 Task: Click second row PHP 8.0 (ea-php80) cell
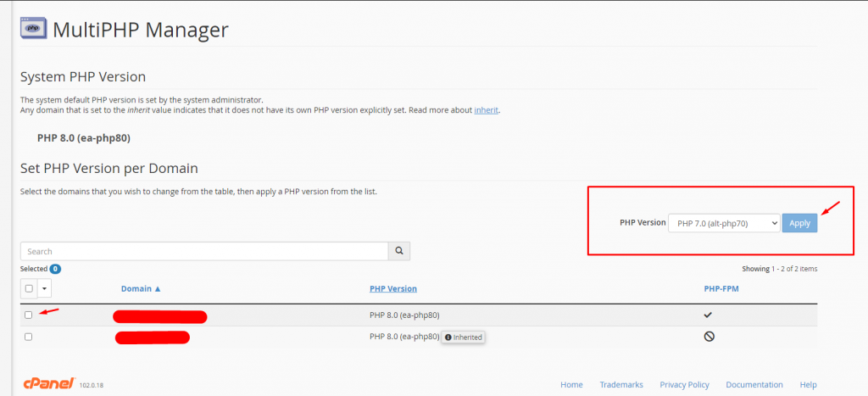[x=404, y=336]
